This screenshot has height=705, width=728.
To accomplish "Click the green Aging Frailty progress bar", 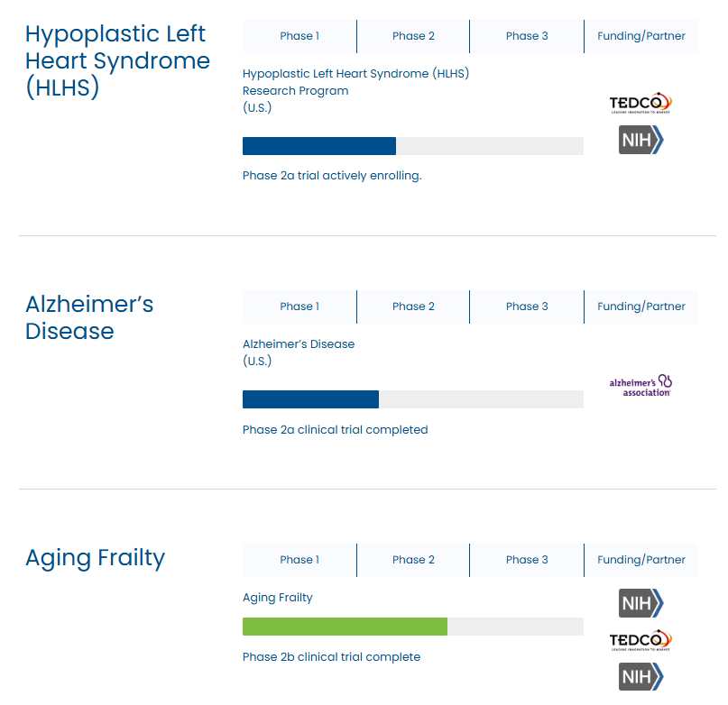I will [345, 627].
